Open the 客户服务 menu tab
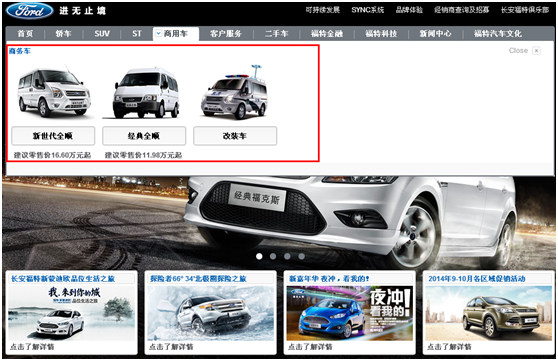 coord(226,34)
